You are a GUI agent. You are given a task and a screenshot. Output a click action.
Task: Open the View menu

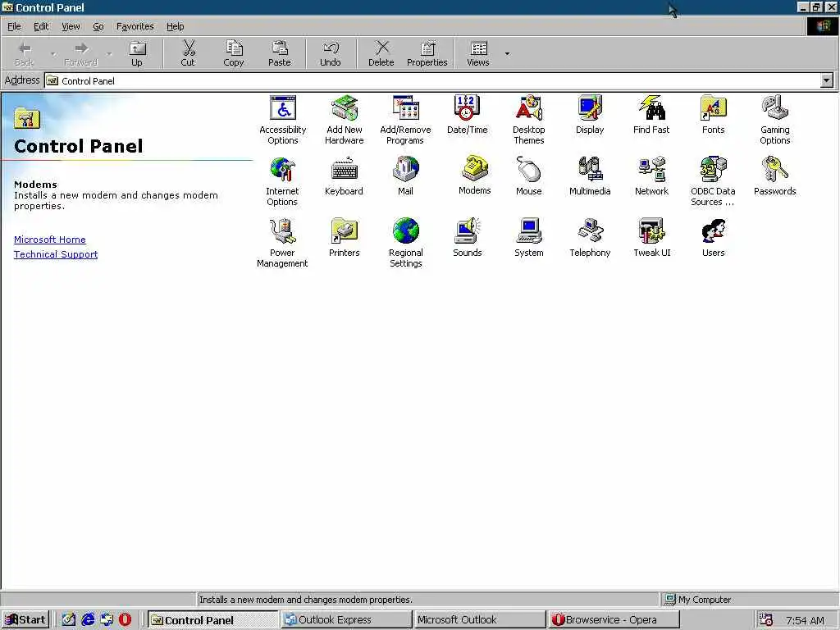coord(71,26)
